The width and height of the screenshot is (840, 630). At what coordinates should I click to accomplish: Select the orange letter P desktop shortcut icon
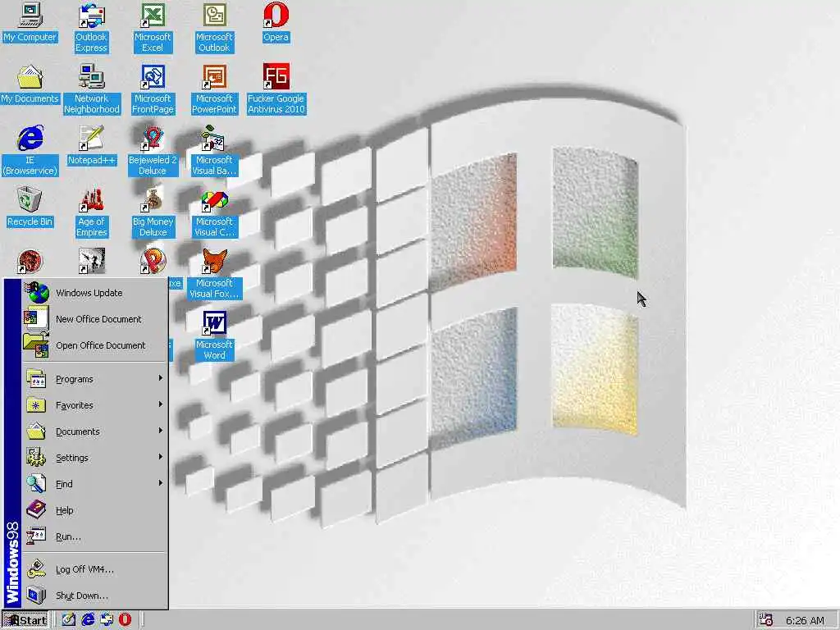[153, 262]
